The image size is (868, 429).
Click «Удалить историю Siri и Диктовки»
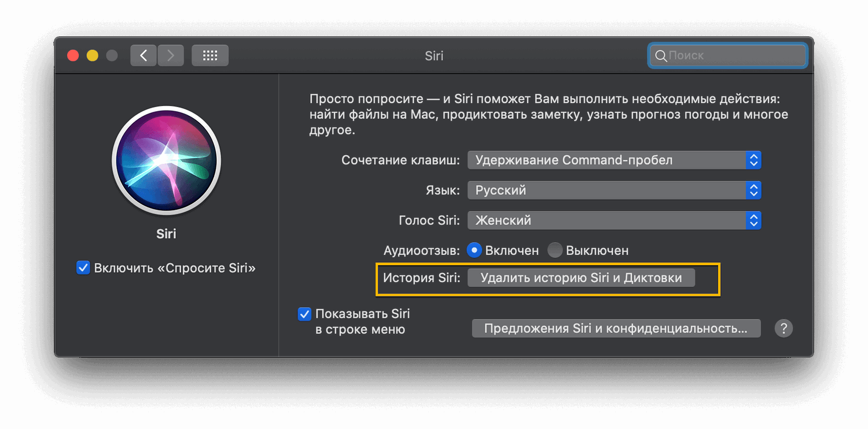pos(581,277)
